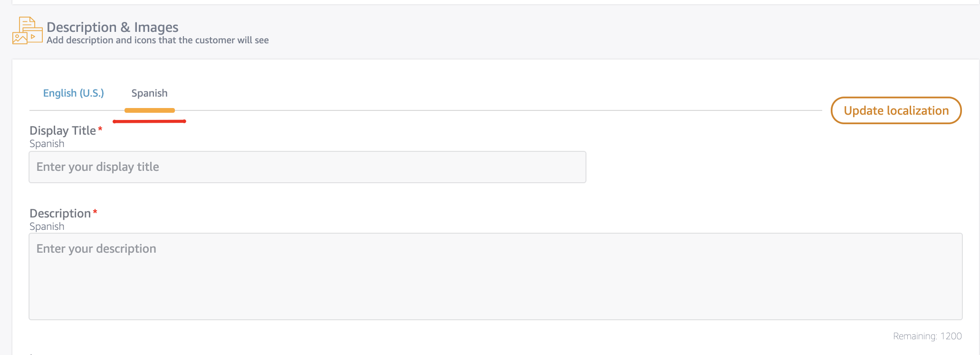
Task: Click the orange active tab indicator bar
Action: 149,110
